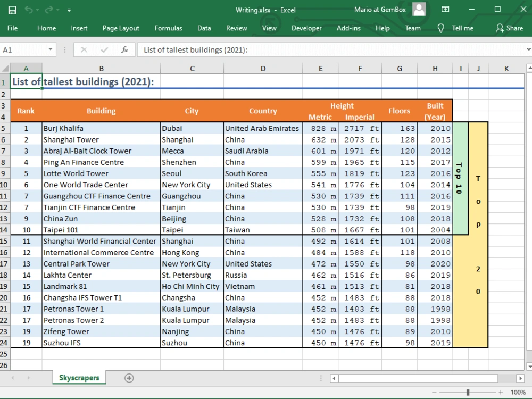
Task: Click the Redo arrow icon
Action: click(x=49, y=10)
